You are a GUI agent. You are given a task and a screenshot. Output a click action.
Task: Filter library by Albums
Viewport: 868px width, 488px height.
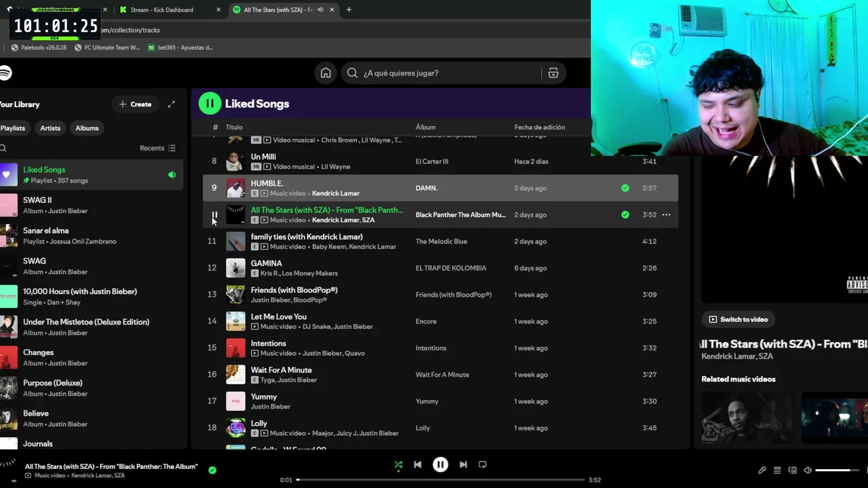coord(87,128)
